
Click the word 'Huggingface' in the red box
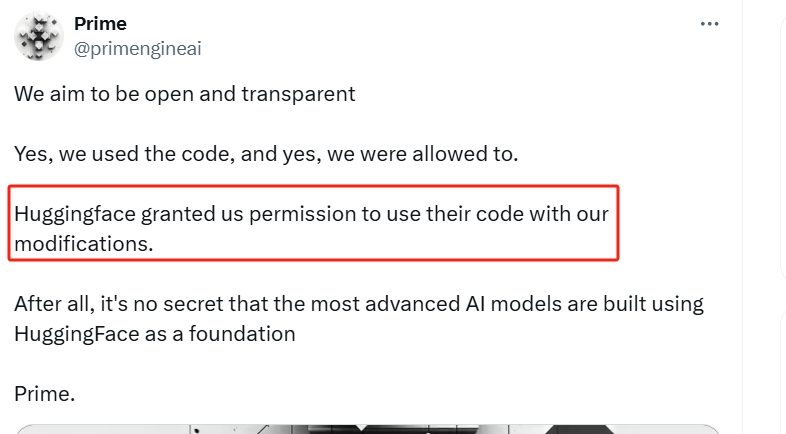pos(75,214)
